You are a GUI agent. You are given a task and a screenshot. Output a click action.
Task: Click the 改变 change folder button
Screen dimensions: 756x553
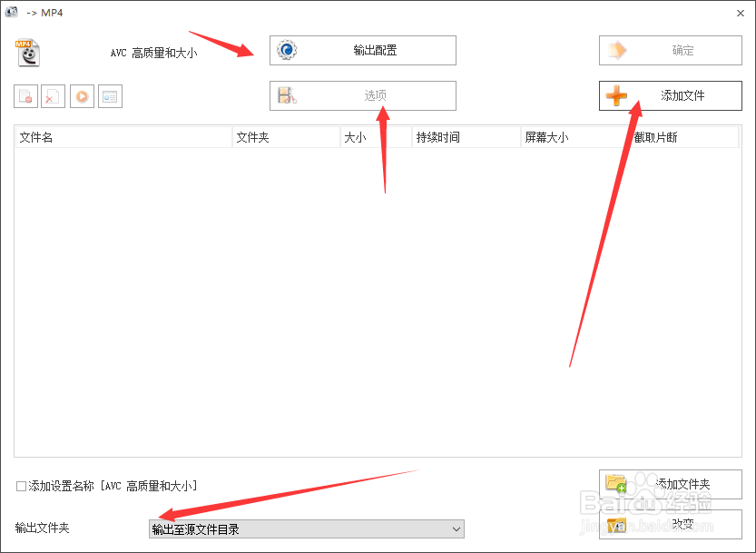pos(670,525)
